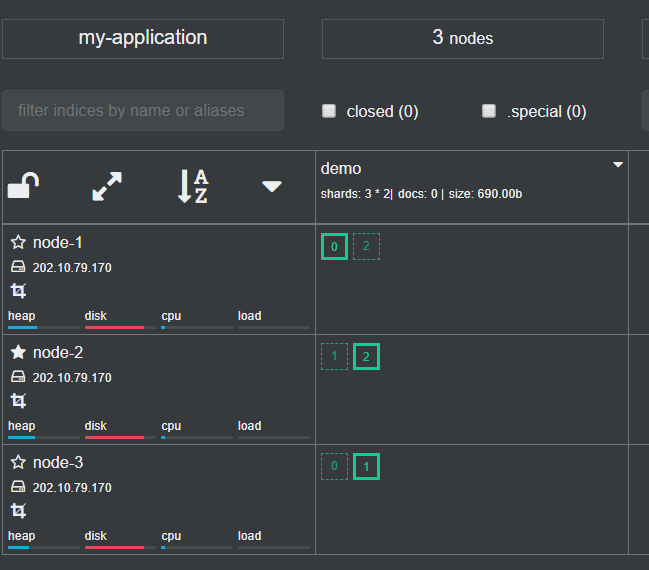Click node-1 disk usage bar

pos(120,327)
